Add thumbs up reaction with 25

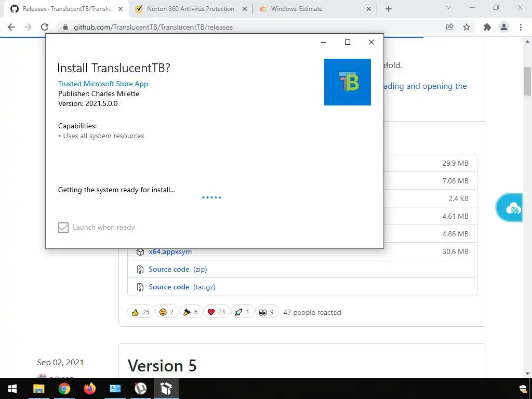tap(141, 312)
